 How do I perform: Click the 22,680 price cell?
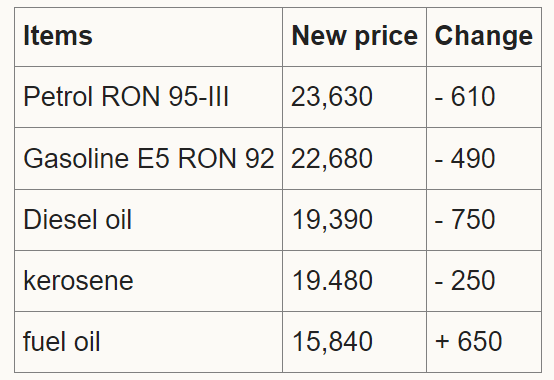(354, 158)
